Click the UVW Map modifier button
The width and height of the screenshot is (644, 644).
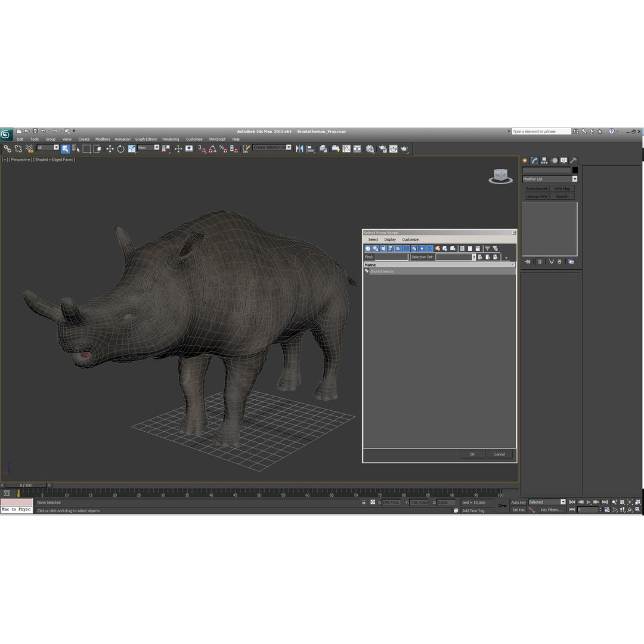coord(562,188)
